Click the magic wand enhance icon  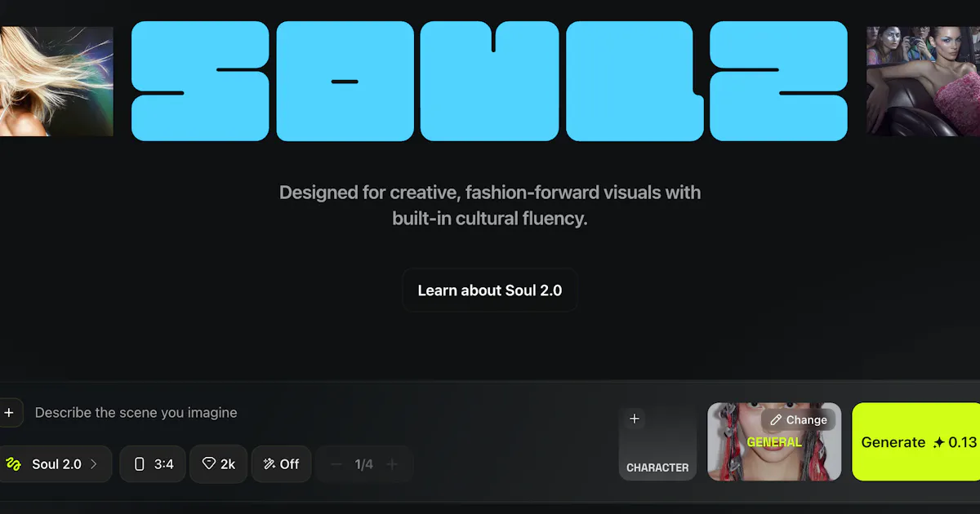click(269, 464)
